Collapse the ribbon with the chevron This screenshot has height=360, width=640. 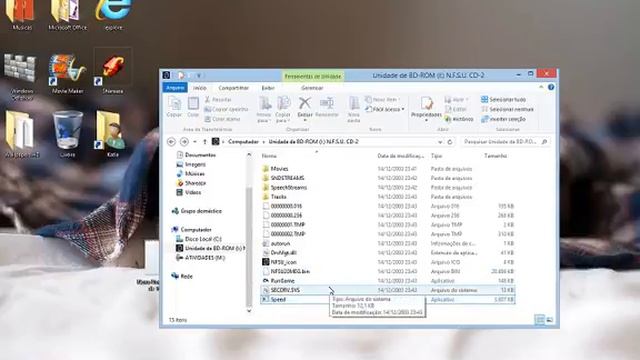541,87
